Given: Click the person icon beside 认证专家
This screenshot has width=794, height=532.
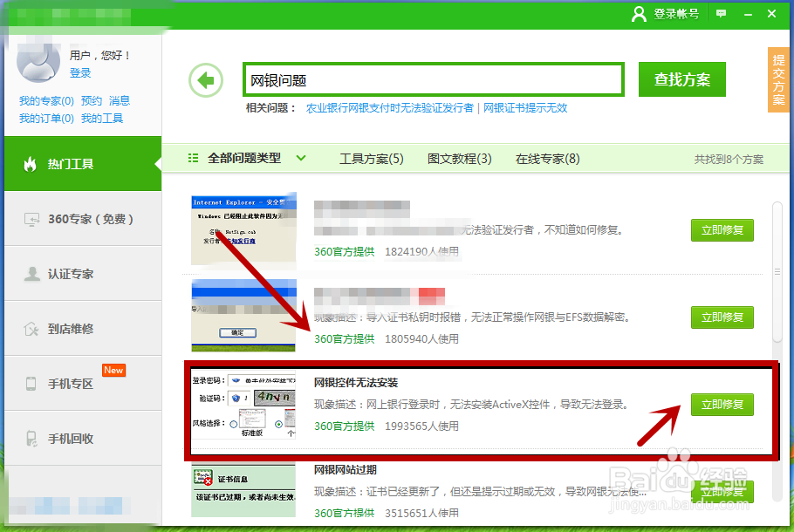Looking at the screenshot, I should [x=32, y=274].
